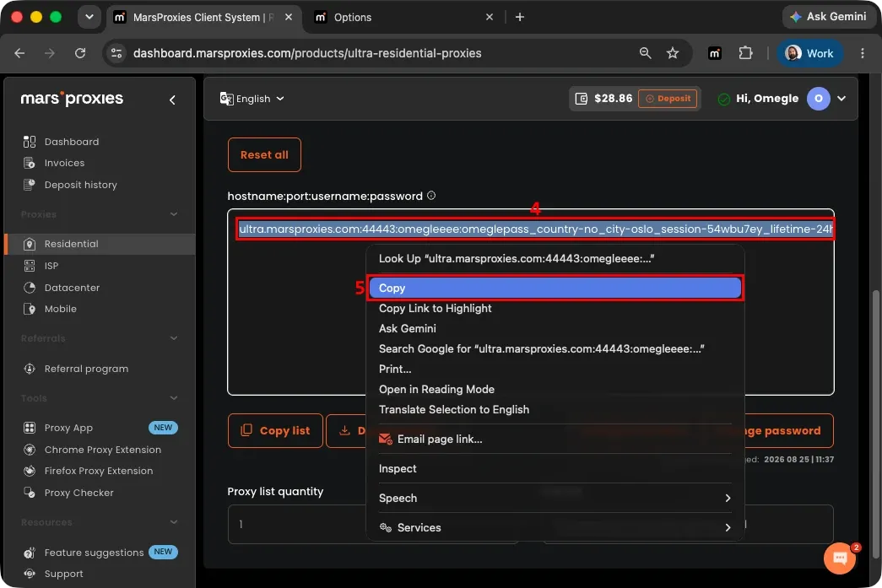Click the address bar URL

[x=307, y=53]
